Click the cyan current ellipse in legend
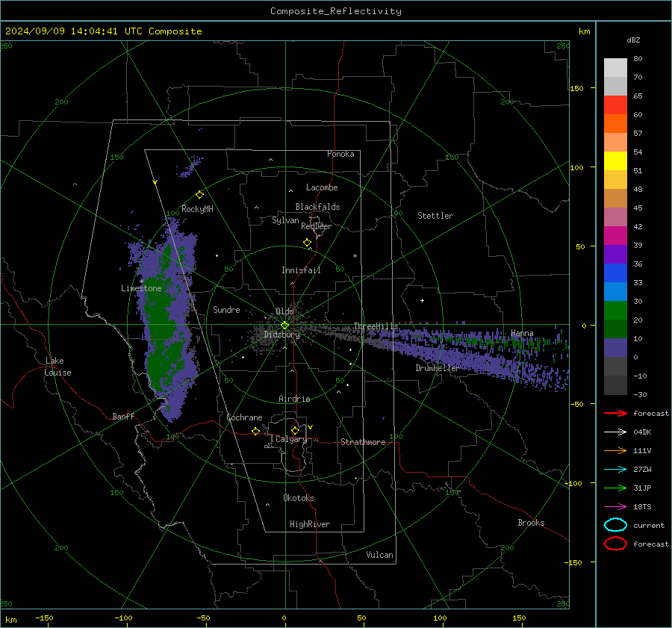The height and width of the screenshot is (628, 672). [615, 525]
